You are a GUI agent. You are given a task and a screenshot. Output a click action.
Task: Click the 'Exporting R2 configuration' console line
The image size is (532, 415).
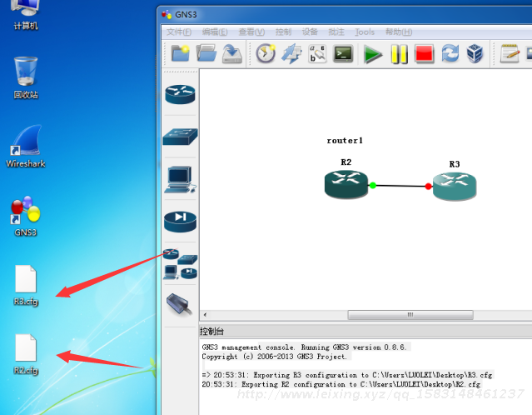click(x=341, y=384)
